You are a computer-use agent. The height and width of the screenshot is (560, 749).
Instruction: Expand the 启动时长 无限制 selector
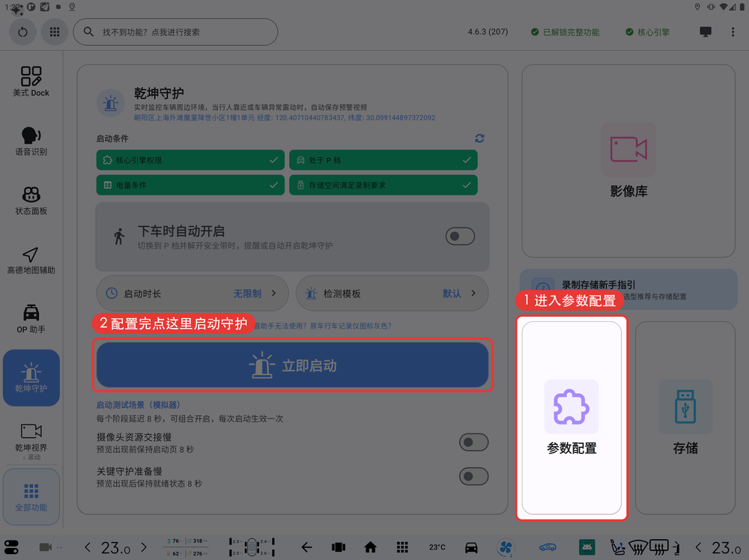[x=192, y=293]
